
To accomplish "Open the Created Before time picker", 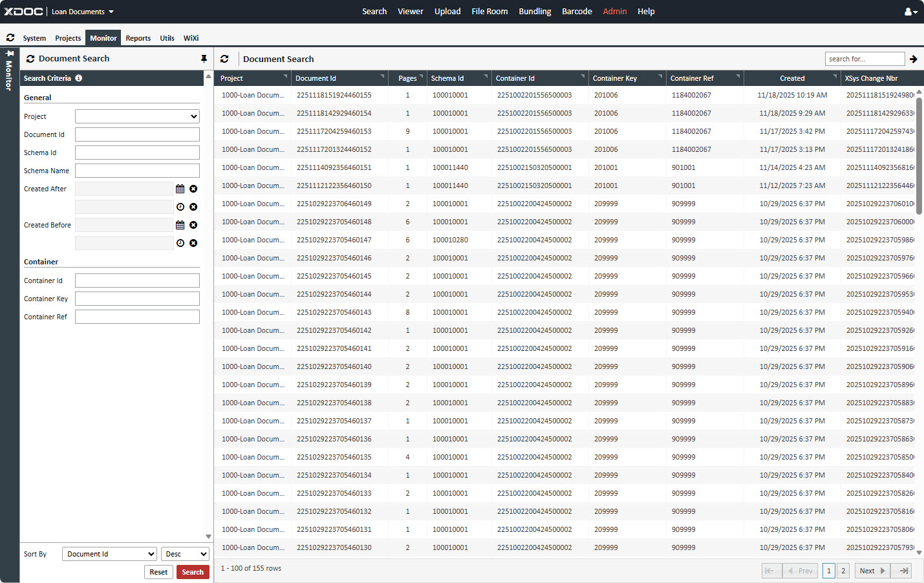I will (180, 243).
